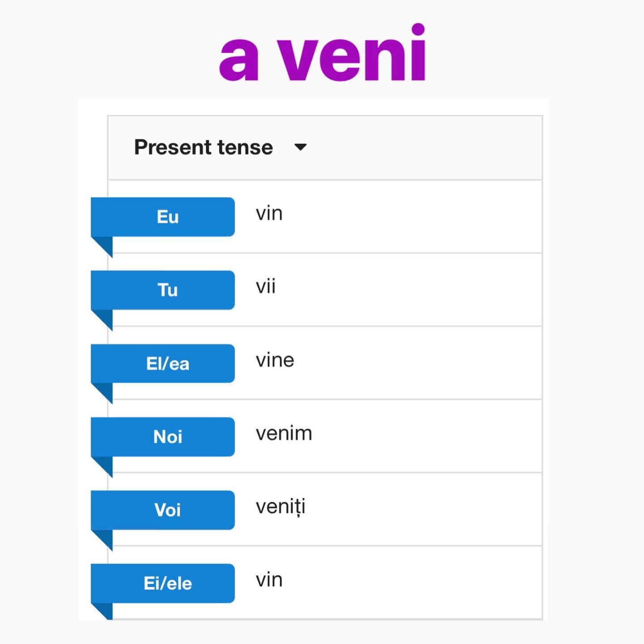This screenshot has height=644, width=644.
Task: Click the folded corner under Noi ribbon
Action: (102, 467)
